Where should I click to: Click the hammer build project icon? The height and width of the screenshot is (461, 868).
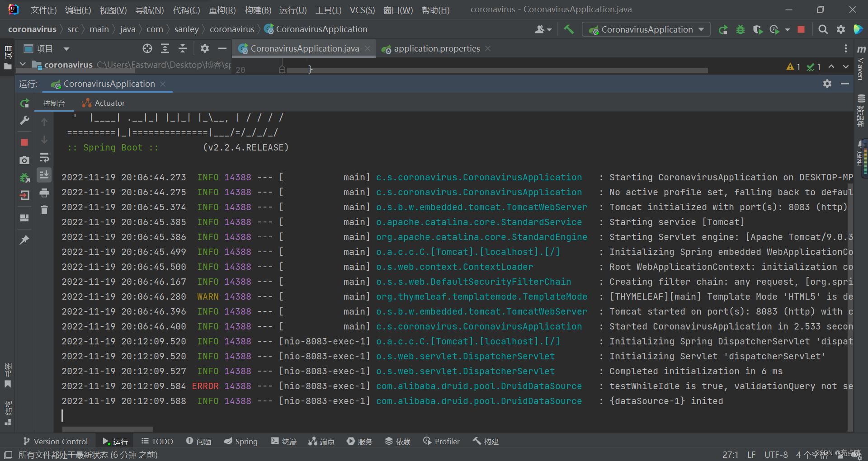[569, 29]
